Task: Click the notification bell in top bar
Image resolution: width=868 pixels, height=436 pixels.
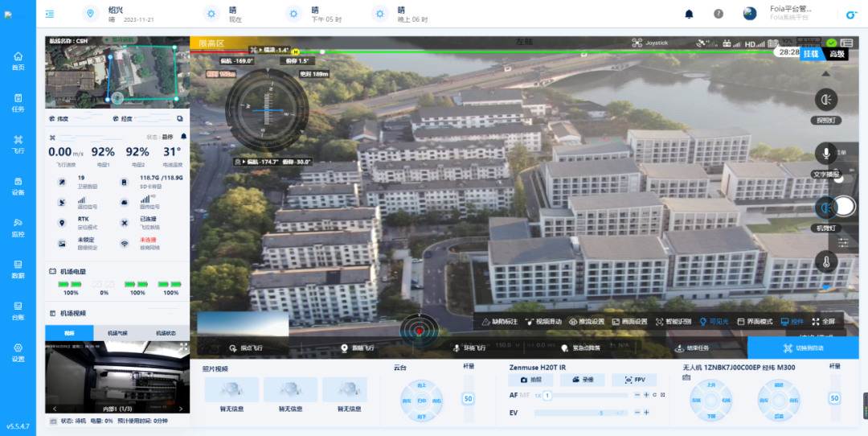Action: point(689,14)
